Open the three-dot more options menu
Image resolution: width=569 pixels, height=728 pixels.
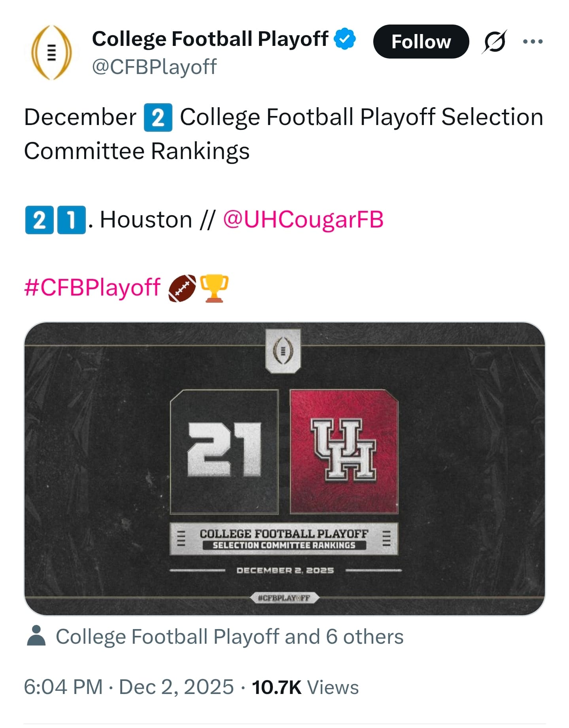532,41
